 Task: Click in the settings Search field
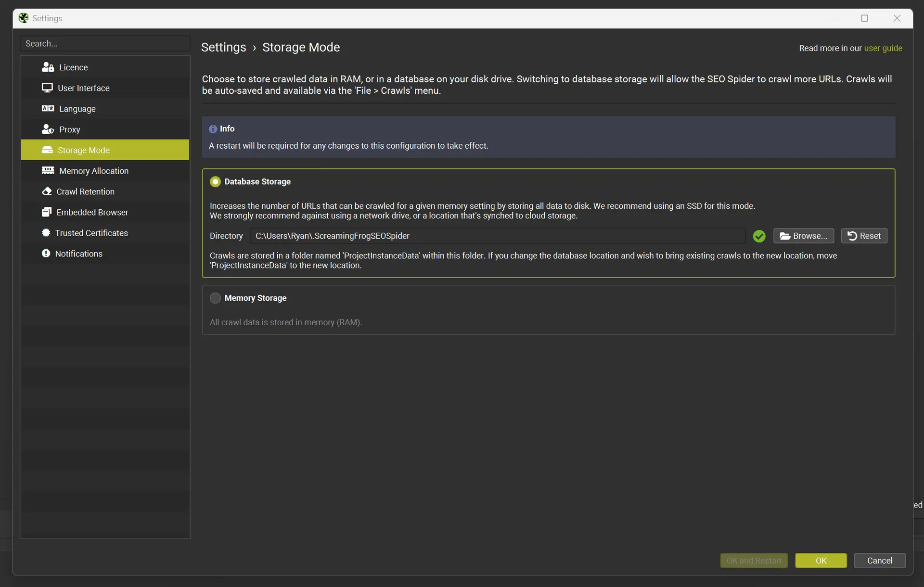tap(105, 44)
